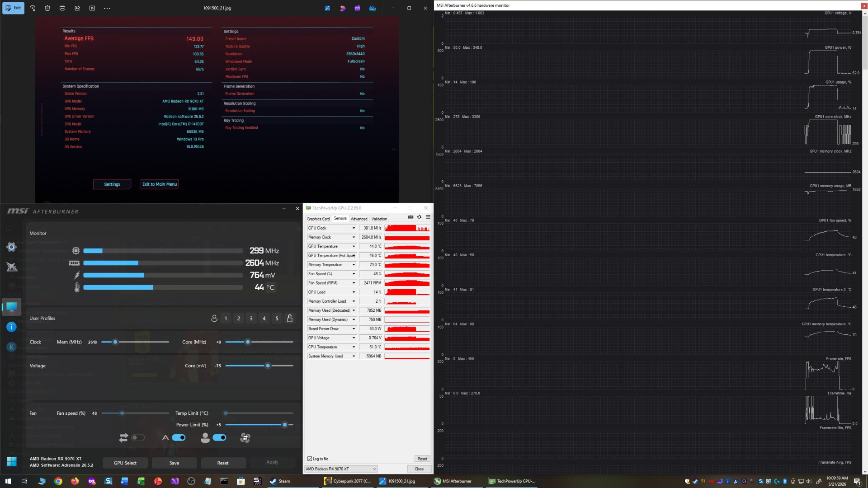Viewport: 868px width, 488px height.
Task: Open the Memory Temperature sensor dropdown
Action: coord(354,265)
